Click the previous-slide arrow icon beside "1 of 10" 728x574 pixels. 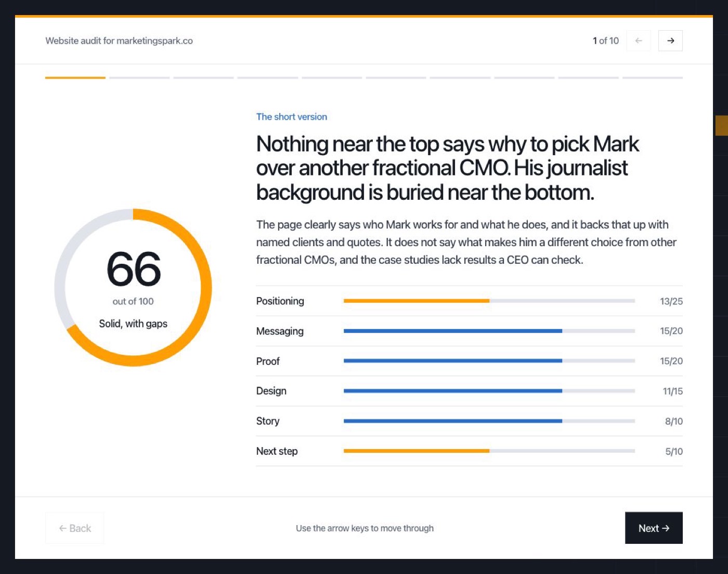pos(639,41)
